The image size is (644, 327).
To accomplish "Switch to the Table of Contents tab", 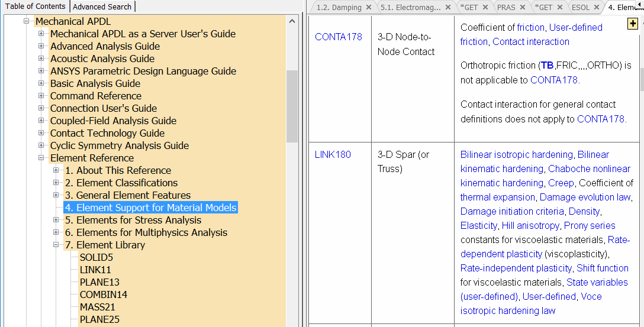I will click(36, 6).
